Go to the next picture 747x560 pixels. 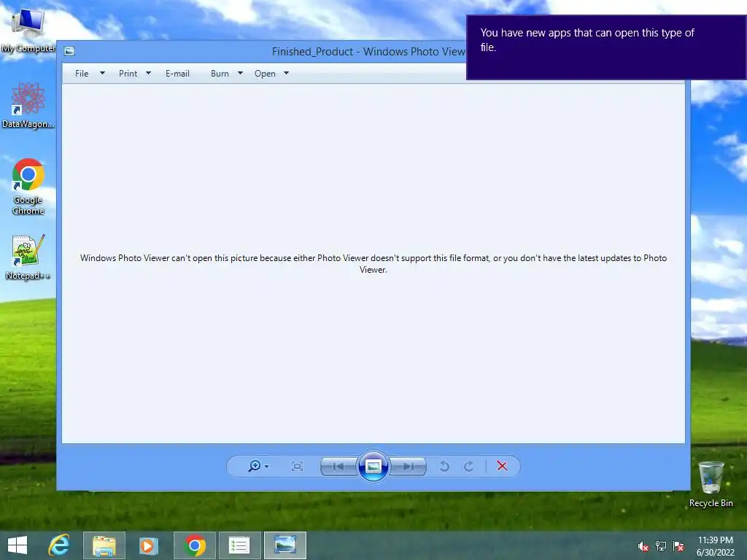coord(408,466)
